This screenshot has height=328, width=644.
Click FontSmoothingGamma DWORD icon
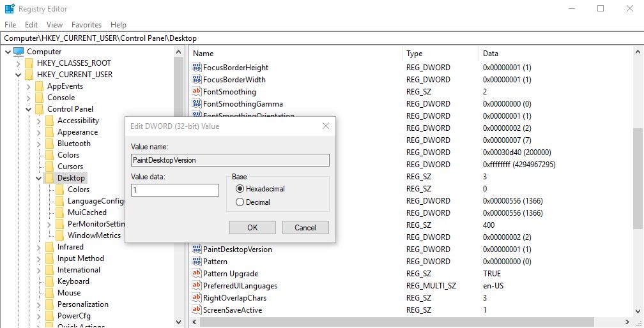pos(197,104)
